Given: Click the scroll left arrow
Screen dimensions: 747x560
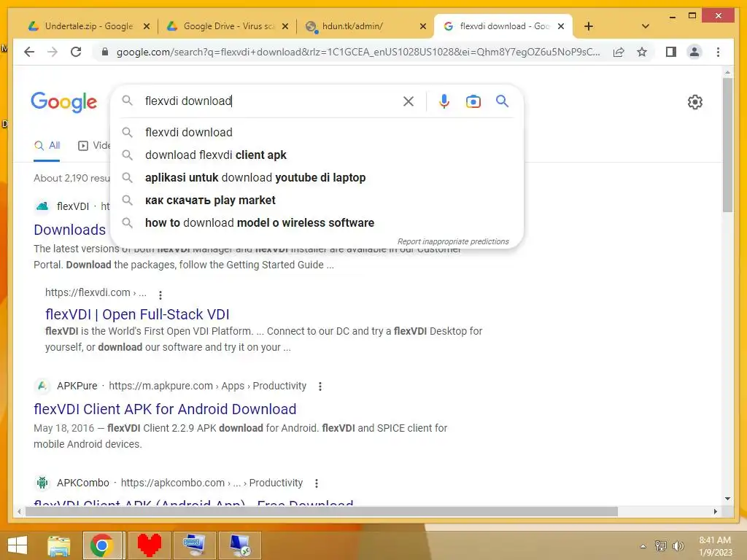Looking at the screenshot, I should (x=19, y=511).
